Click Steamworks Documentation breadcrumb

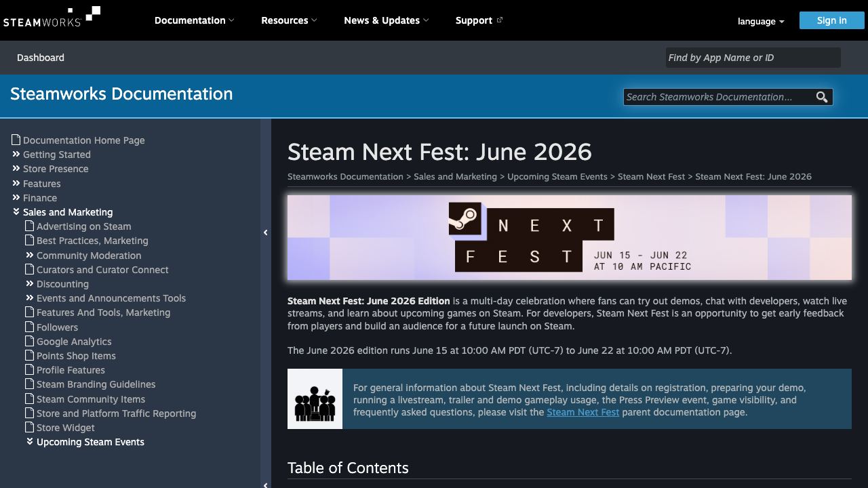(345, 176)
